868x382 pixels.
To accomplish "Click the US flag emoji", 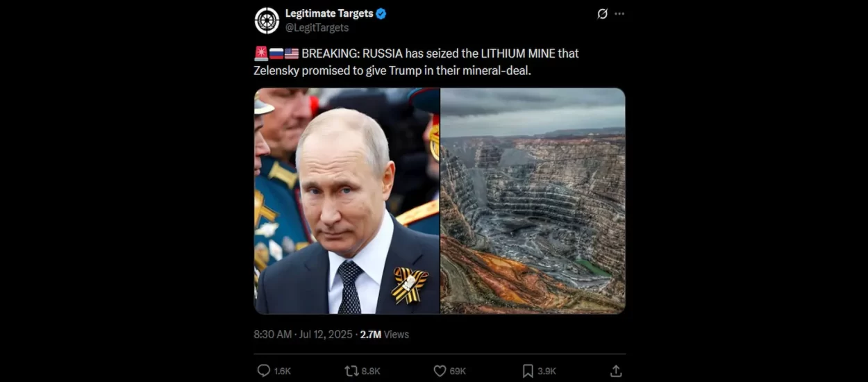I will pos(292,53).
